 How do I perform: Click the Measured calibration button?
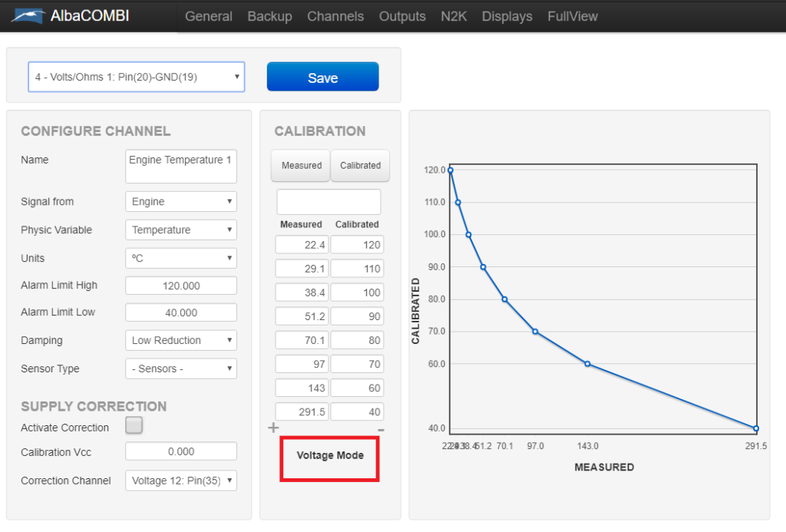click(301, 165)
